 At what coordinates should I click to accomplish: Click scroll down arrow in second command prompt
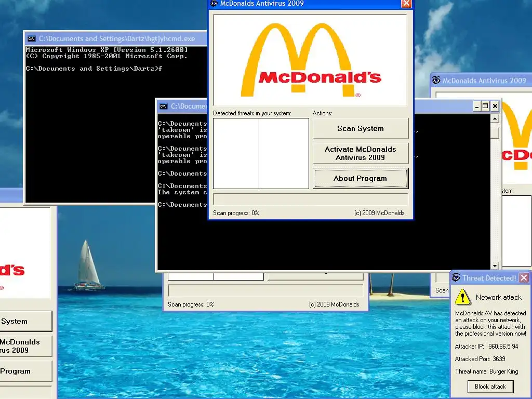click(x=495, y=265)
